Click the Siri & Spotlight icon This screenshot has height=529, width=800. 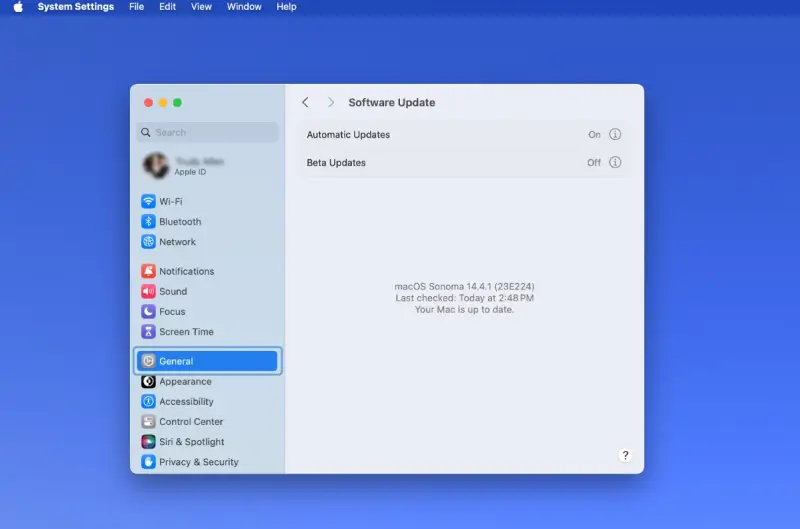tap(148, 442)
